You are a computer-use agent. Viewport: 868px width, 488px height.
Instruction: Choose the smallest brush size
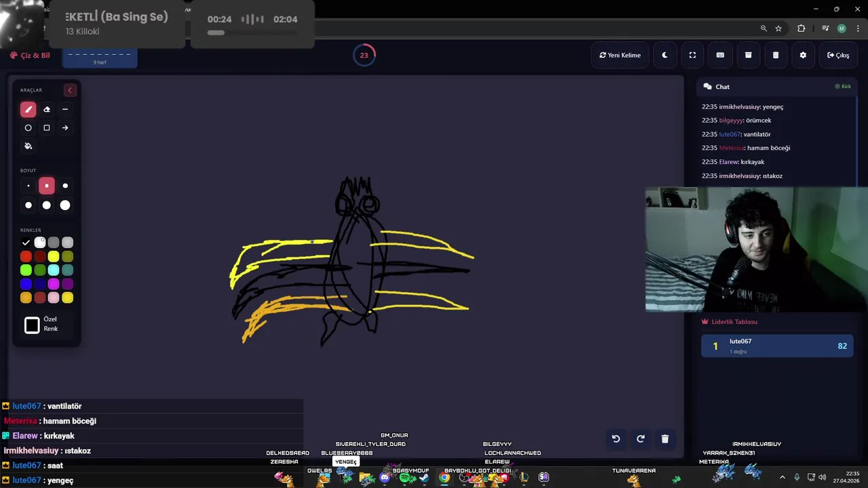(28, 186)
